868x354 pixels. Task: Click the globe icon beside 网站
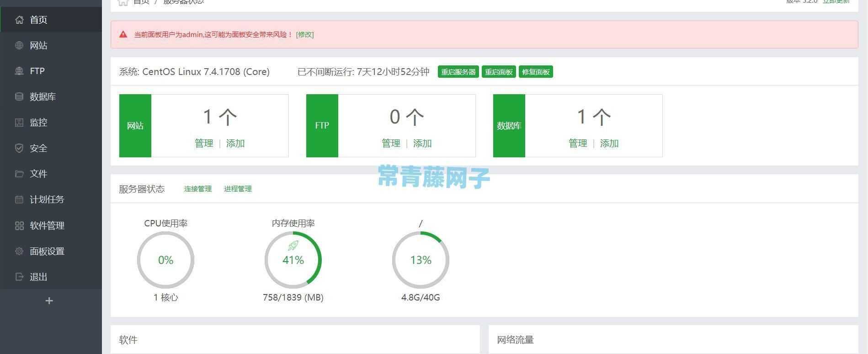tap(19, 45)
